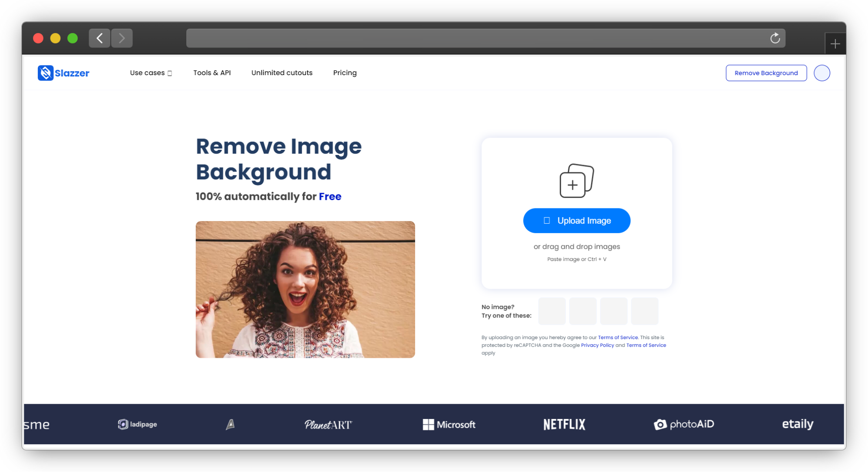Click the 'No image? Try one of these:' label
This screenshot has height=472, width=868.
pos(506,311)
